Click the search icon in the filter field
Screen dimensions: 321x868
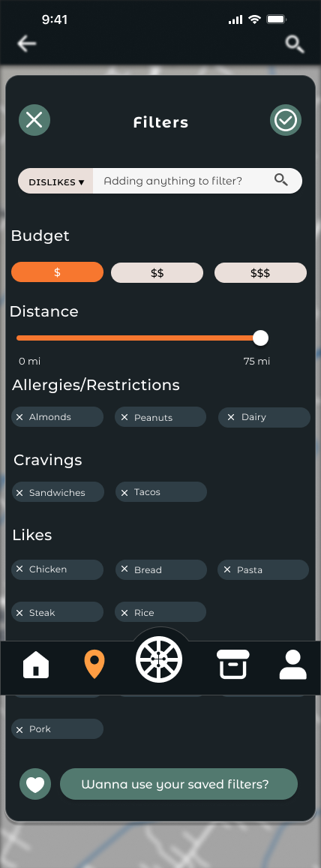281,180
